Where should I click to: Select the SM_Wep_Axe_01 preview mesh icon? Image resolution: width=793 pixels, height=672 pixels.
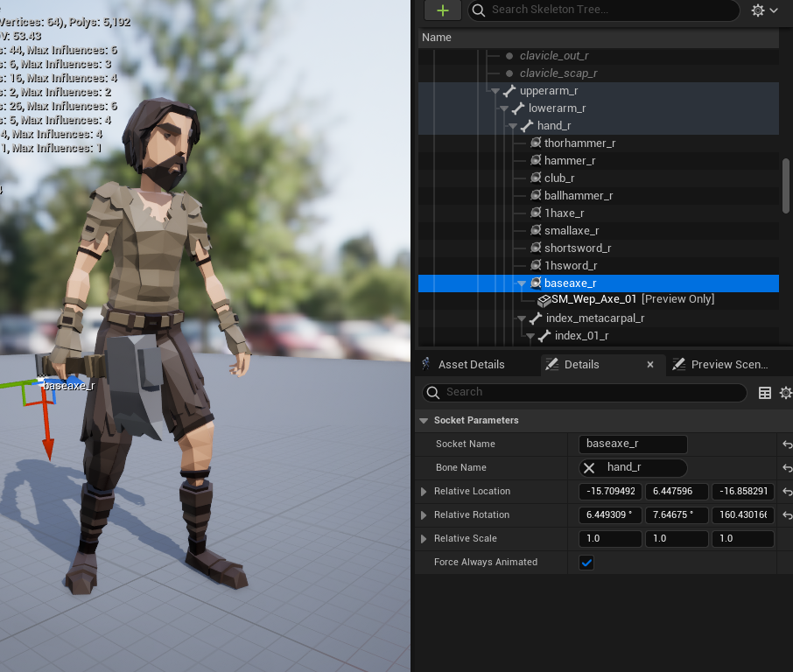click(x=544, y=300)
